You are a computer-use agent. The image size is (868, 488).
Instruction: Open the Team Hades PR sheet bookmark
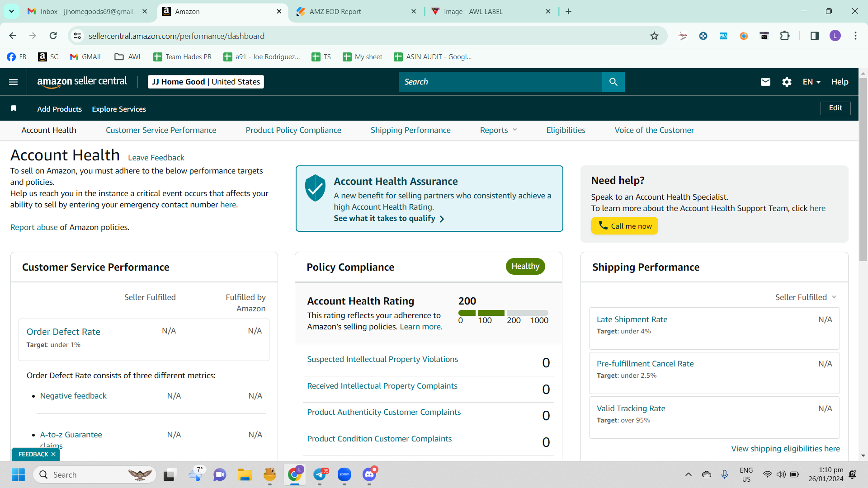(x=183, y=57)
